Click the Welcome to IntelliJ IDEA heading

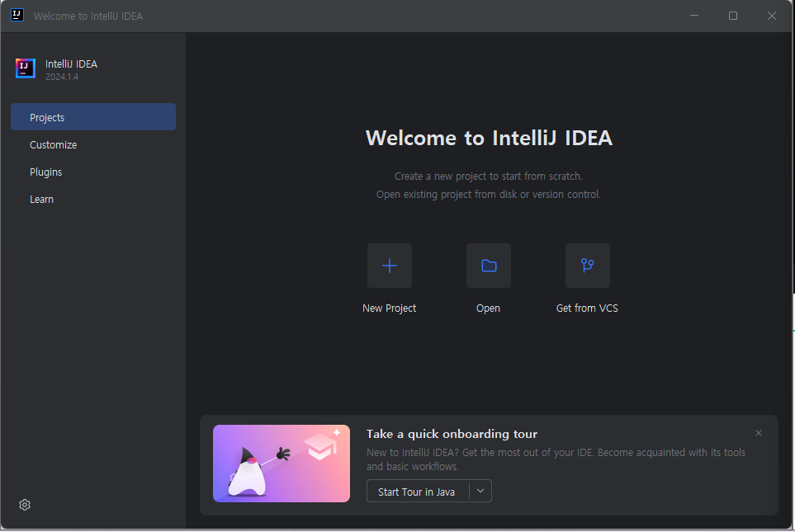point(489,138)
